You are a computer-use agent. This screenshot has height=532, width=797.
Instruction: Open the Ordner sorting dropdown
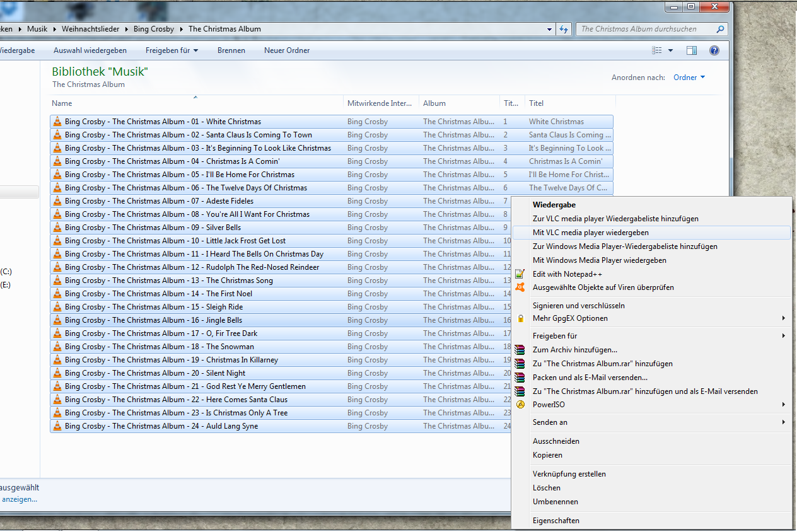688,77
